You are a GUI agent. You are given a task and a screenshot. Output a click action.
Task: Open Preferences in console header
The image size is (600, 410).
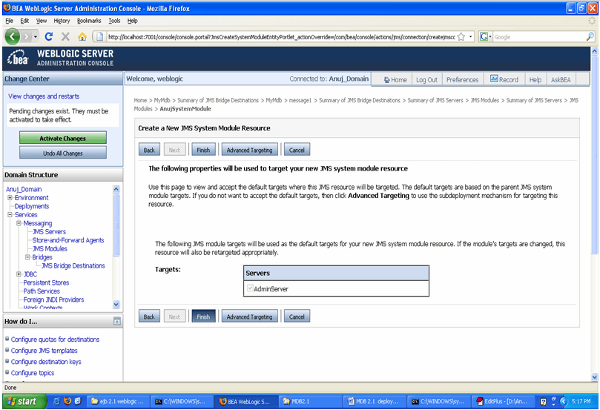[462, 80]
